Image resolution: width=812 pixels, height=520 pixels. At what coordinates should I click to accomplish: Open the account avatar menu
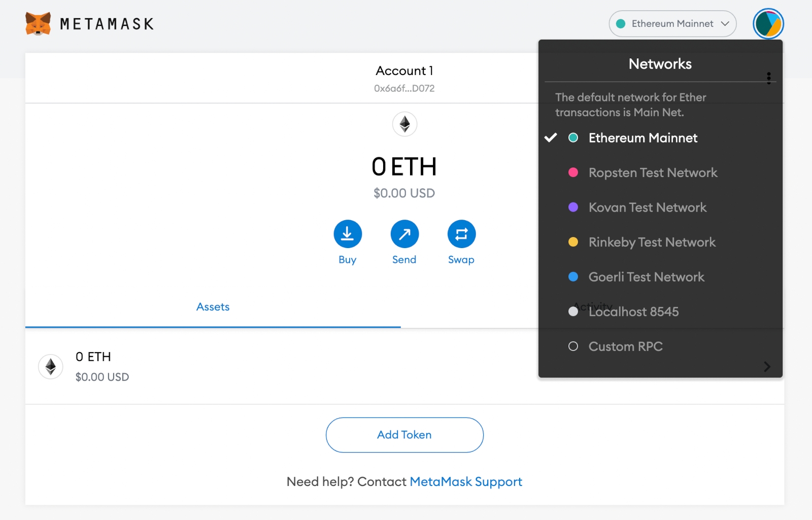[x=768, y=24]
